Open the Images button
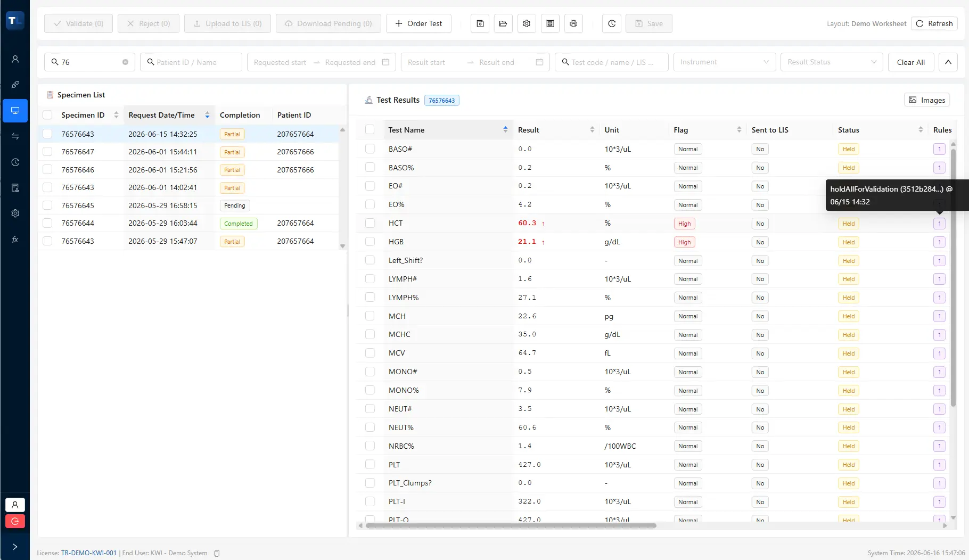The width and height of the screenshot is (969, 560). coord(927,100)
